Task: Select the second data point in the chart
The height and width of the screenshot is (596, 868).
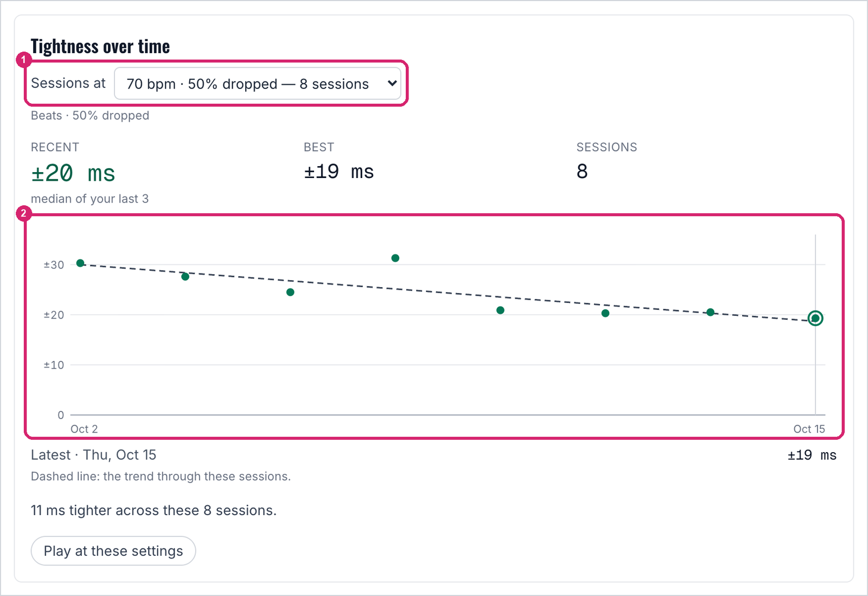Action: coord(186,277)
